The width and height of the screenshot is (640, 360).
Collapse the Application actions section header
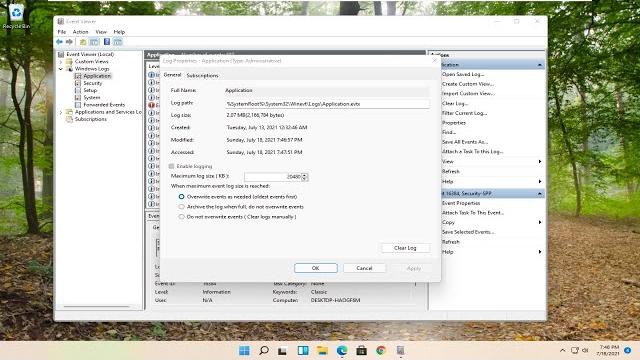point(540,65)
